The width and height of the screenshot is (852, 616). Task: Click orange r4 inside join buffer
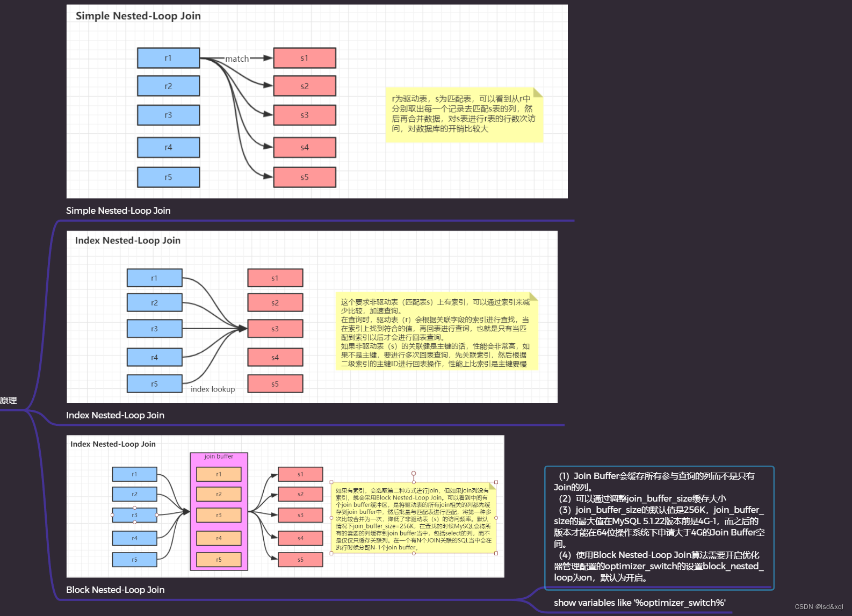[219, 538]
